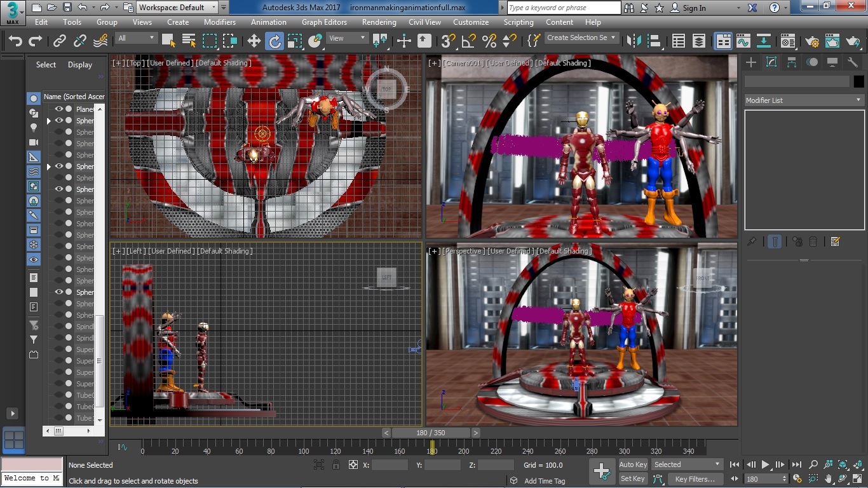Open the Rendered Frame Window icon
Image resolution: width=868 pixels, height=488 pixels.
point(832,41)
